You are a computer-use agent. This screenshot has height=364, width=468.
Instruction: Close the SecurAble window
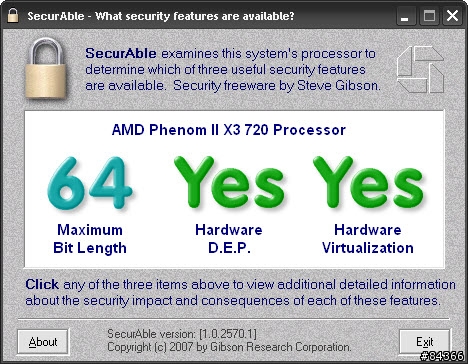click(452, 16)
